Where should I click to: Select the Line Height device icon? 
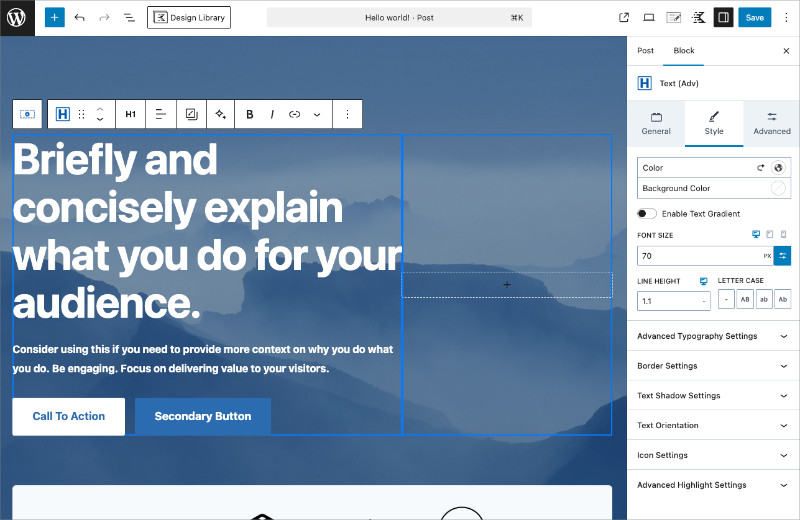coord(704,281)
